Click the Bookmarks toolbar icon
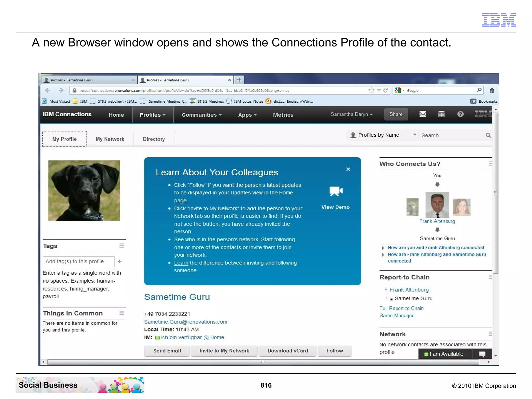This screenshot has width=532, height=399. [473, 101]
